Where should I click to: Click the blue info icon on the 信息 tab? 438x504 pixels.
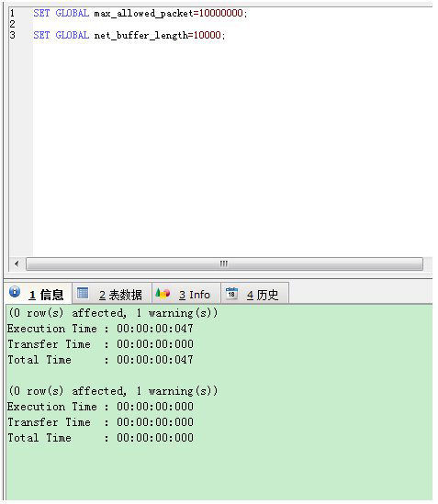coord(15,292)
